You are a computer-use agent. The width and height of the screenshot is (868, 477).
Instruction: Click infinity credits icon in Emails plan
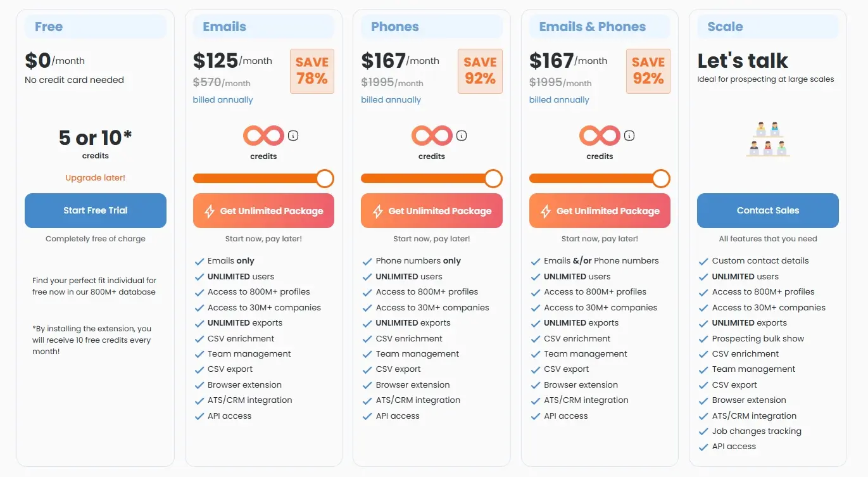point(263,136)
